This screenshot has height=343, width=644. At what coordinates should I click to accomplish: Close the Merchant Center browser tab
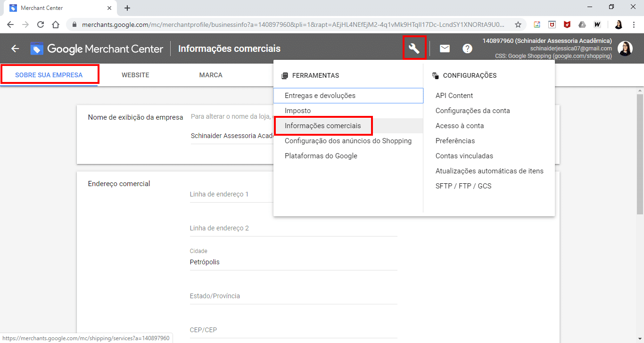tap(109, 8)
